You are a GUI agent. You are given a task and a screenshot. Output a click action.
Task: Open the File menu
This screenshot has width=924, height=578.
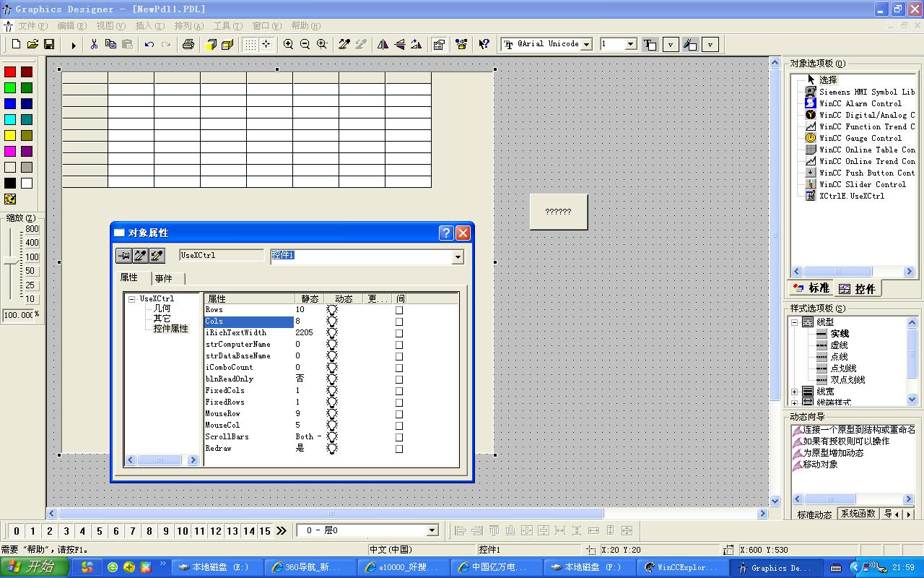(33, 26)
